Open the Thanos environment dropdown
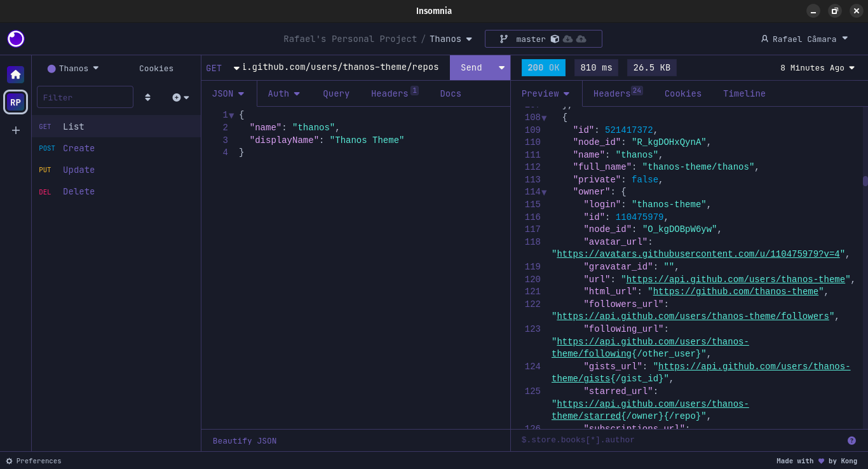Screen dimensions: 868x469 click(73, 68)
